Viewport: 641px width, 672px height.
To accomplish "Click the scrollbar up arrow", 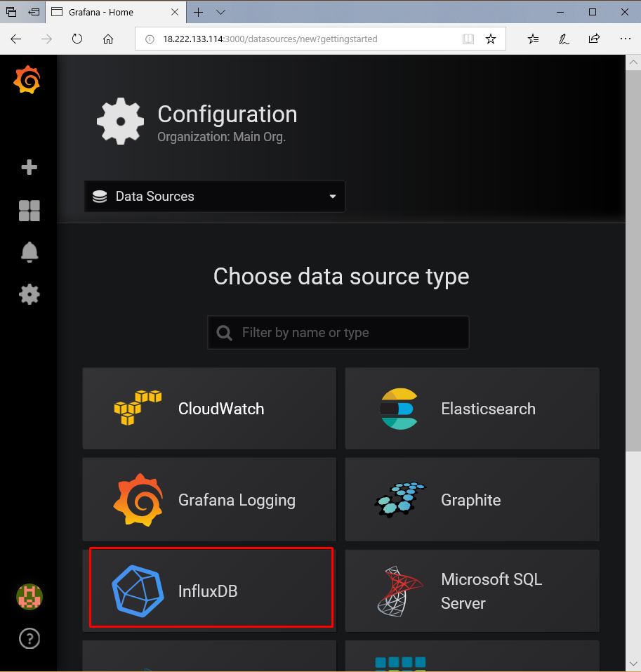I will pos(633,62).
